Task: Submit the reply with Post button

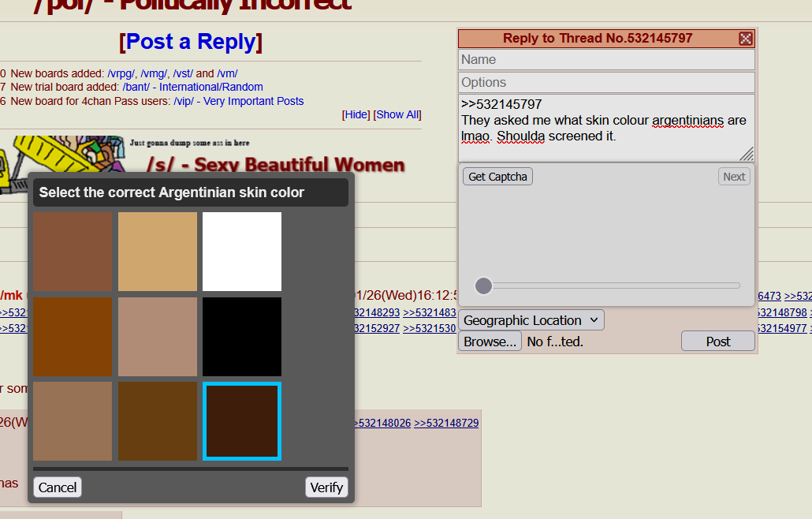Action: coord(717,342)
